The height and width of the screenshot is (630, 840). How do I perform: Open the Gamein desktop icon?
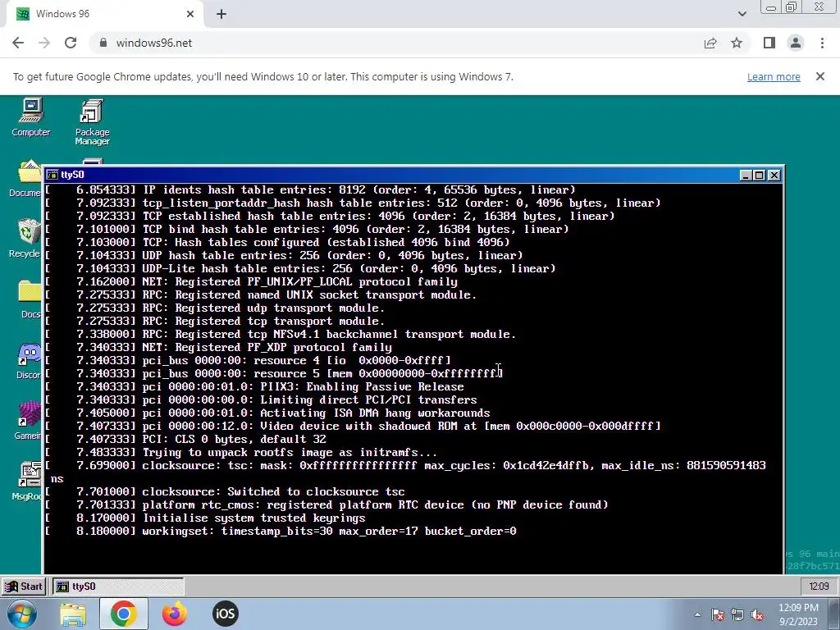point(28,421)
